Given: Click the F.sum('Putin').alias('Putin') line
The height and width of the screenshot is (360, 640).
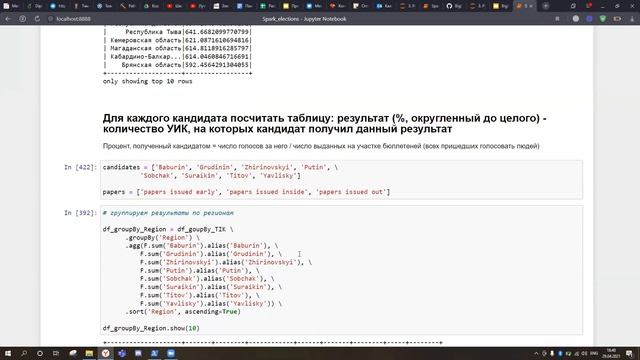Looking at the screenshot, I should (199, 271).
